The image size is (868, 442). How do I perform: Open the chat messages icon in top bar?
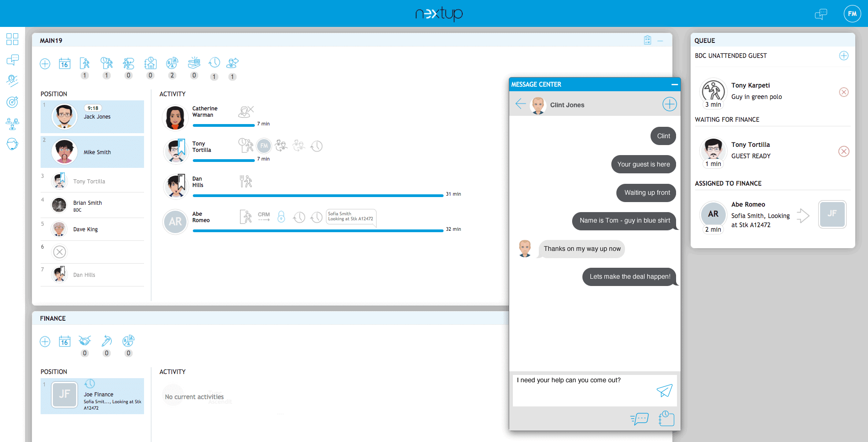coord(821,14)
